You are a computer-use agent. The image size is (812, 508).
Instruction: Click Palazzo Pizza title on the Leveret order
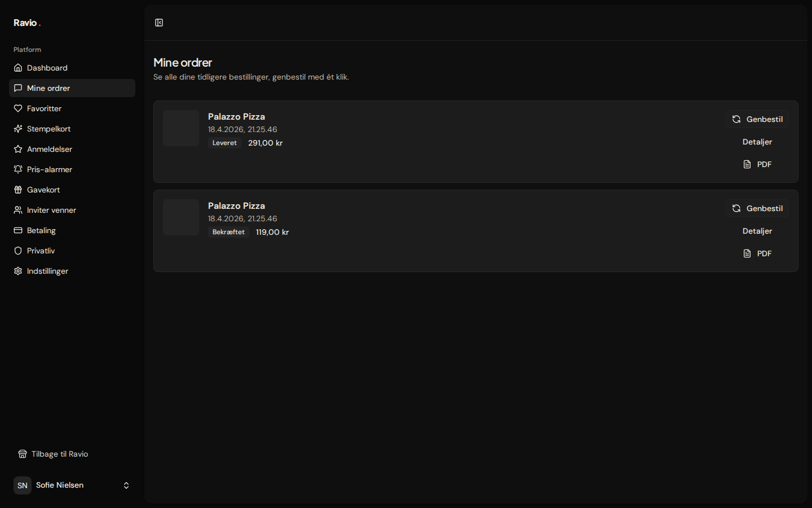click(236, 116)
